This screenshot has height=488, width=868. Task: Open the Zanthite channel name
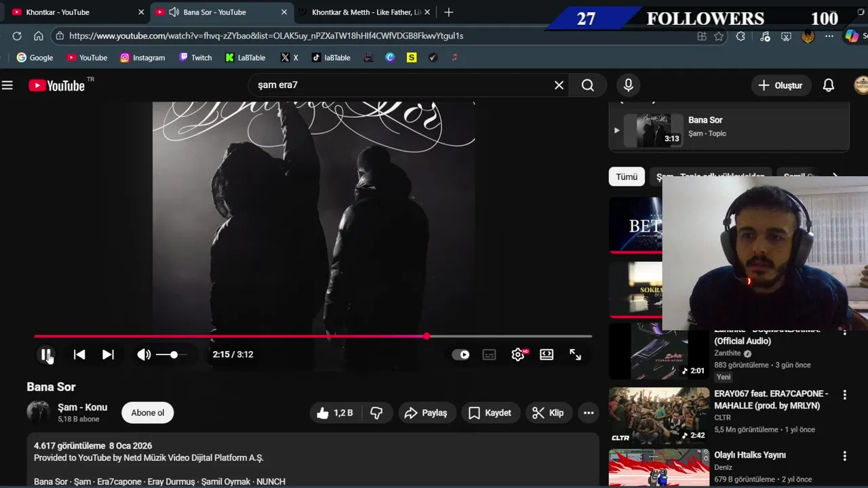click(x=728, y=353)
